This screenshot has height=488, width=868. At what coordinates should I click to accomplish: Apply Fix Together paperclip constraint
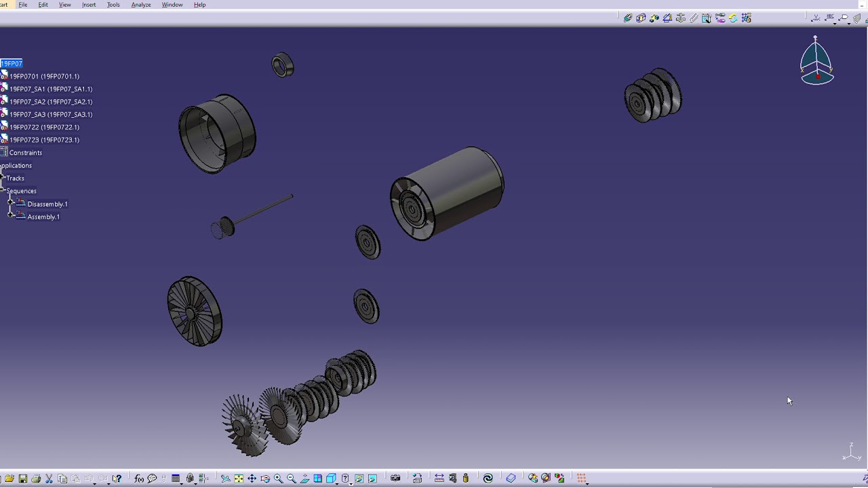pos(694,18)
